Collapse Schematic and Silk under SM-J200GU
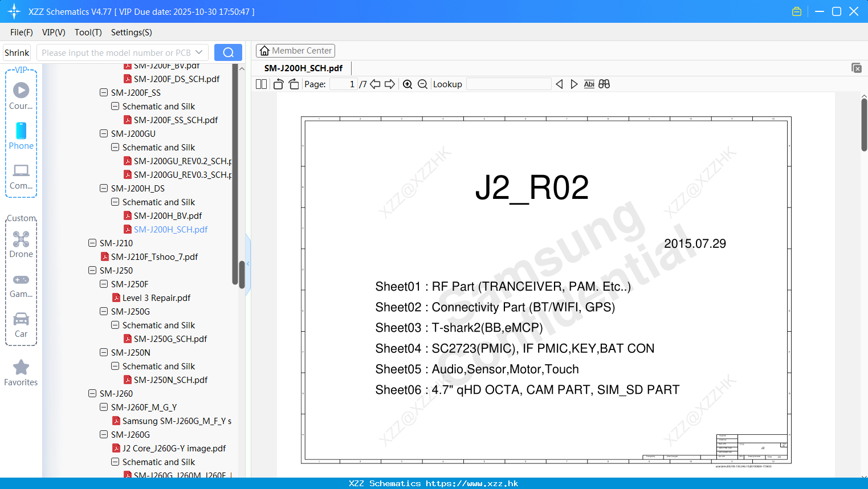Image resolution: width=868 pixels, height=489 pixels. pos(115,147)
